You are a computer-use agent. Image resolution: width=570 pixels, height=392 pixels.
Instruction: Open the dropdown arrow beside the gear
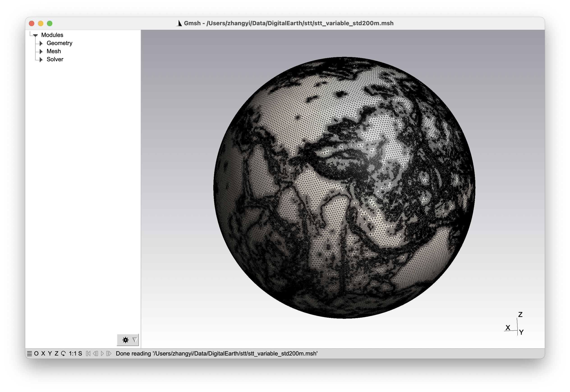coord(134,340)
